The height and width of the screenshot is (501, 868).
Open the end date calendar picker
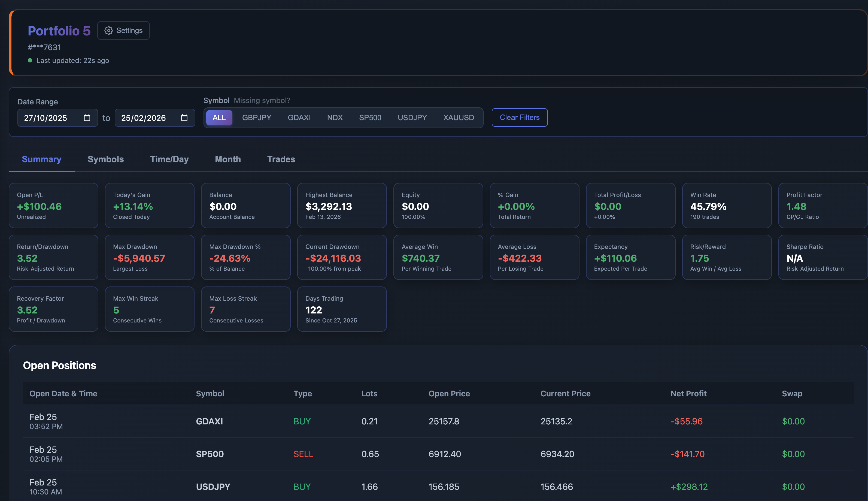(x=185, y=118)
